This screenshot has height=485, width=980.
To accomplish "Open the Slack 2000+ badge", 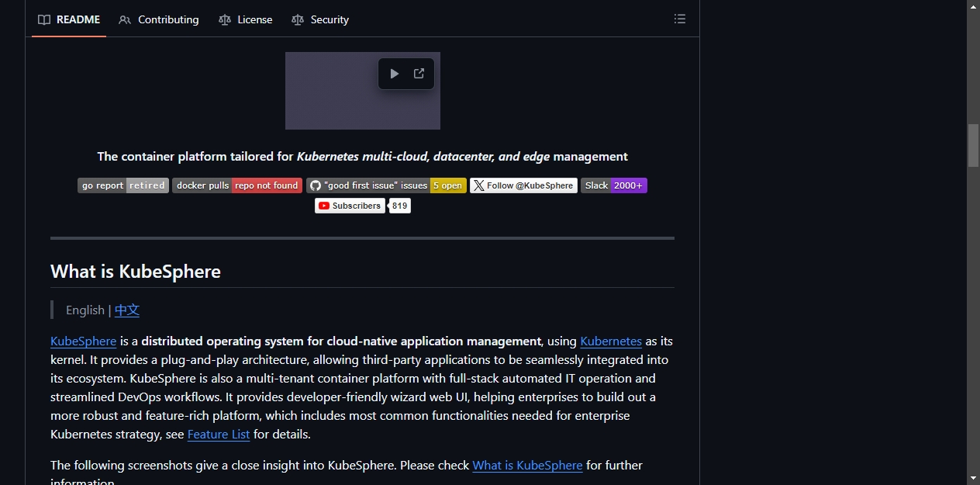I will (614, 185).
